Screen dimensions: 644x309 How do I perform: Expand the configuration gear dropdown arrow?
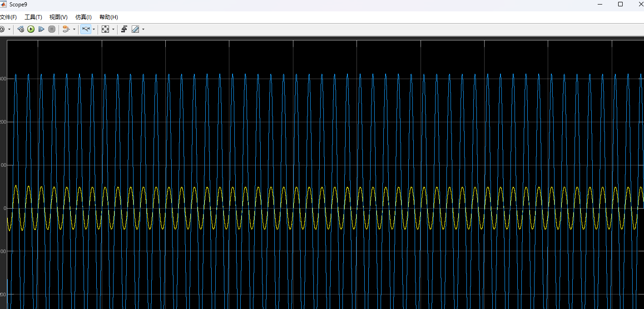(x=10, y=29)
